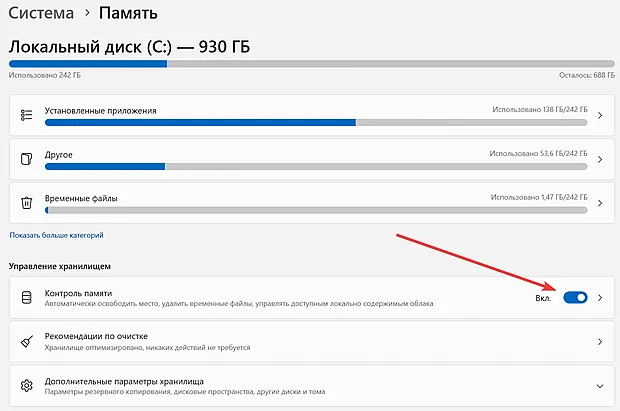Open Временные файлы details via chevron
The image size is (620, 411).
[x=600, y=203]
